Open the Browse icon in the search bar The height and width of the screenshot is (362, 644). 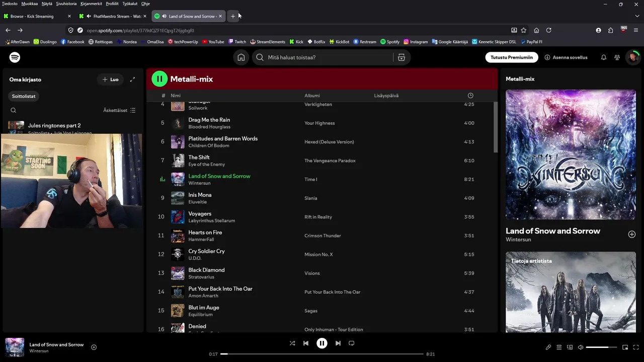pos(401,57)
